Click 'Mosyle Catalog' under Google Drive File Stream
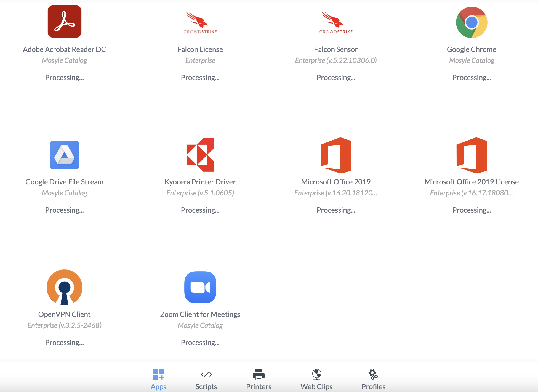The image size is (538, 392). pyautogui.click(x=65, y=193)
